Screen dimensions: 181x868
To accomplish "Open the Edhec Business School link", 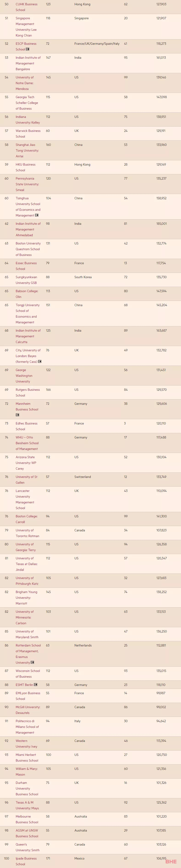I will [x=26, y=426].
